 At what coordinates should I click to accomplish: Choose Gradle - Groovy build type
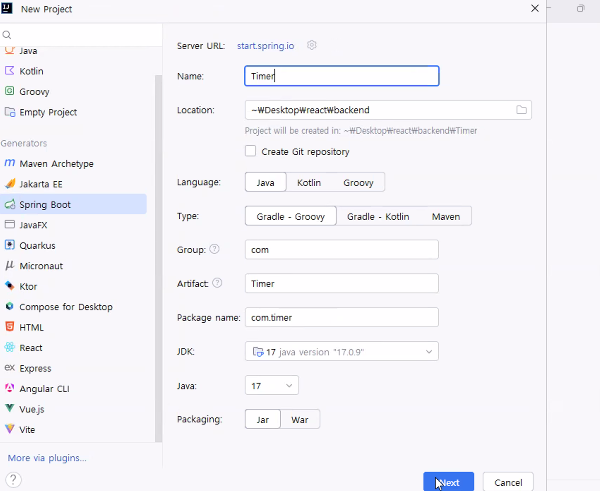tap(290, 217)
